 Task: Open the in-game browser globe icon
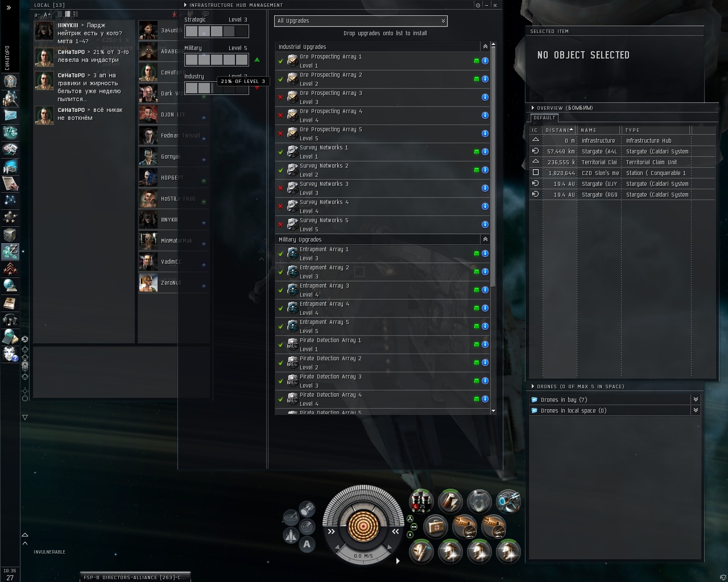click(x=10, y=285)
